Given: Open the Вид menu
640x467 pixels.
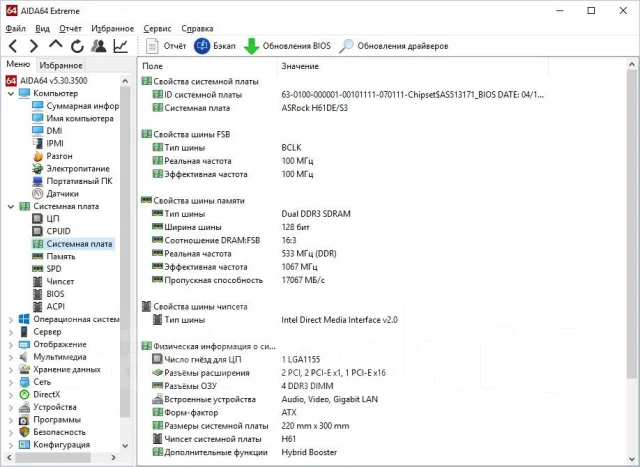Looking at the screenshot, I should [x=42, y=29].
